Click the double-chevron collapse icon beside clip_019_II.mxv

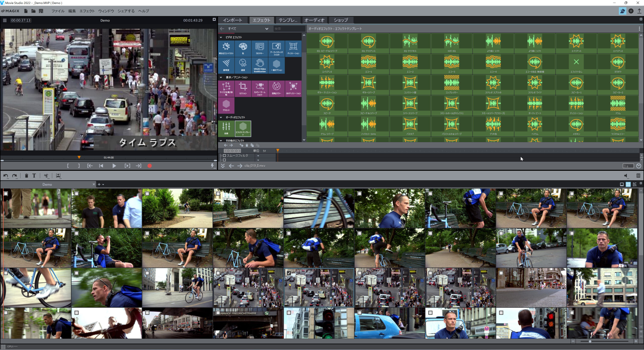223,166
